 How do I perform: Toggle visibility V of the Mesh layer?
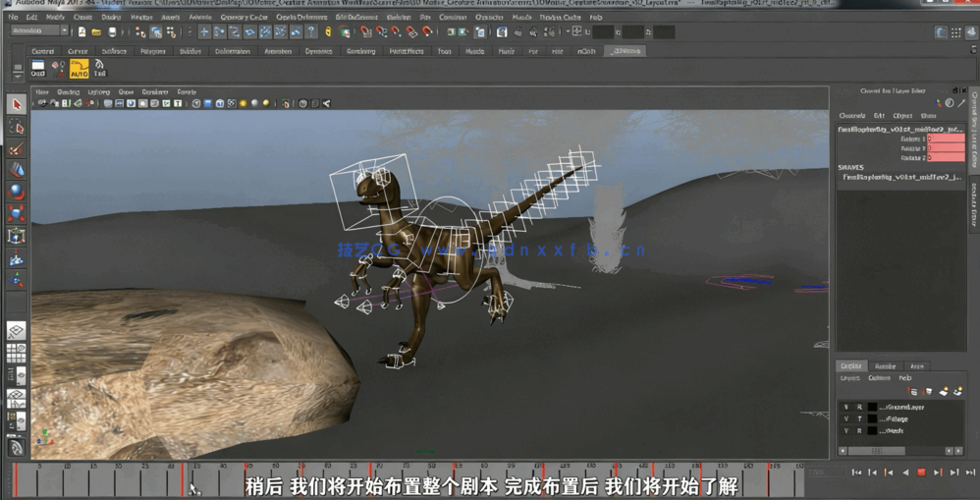(845, 431)
